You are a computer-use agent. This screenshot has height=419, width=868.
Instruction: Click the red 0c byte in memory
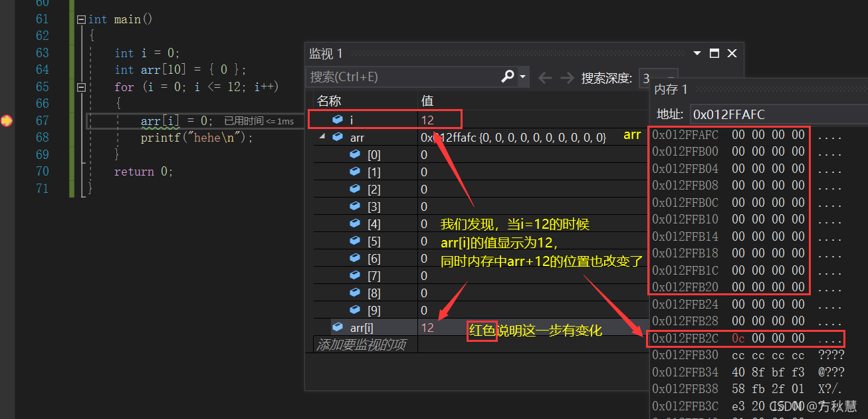tap(738, 338)
